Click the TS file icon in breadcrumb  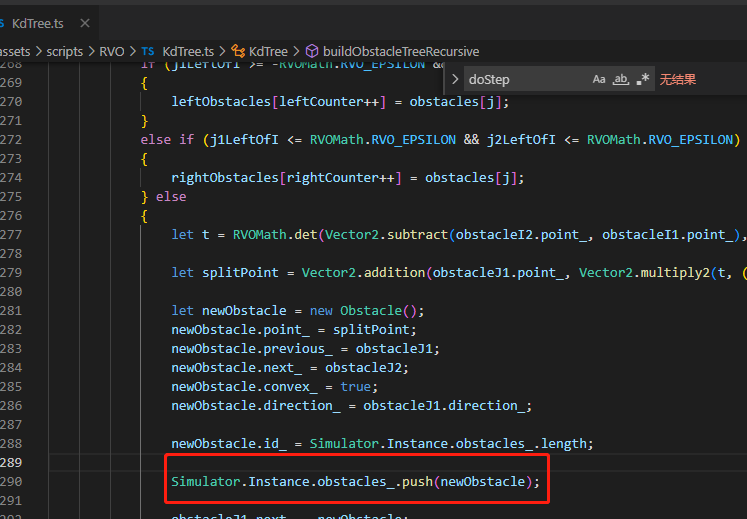click(148, 51)
